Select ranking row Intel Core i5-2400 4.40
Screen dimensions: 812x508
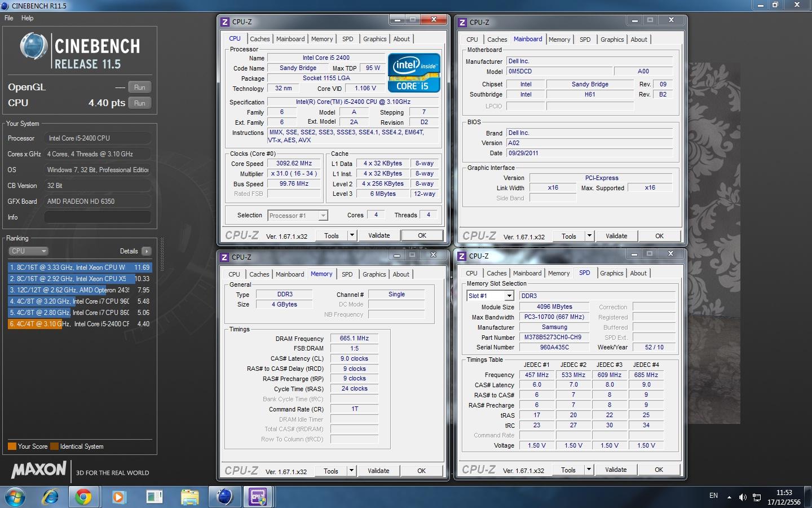pyautogui.click(x=80, y=324)
